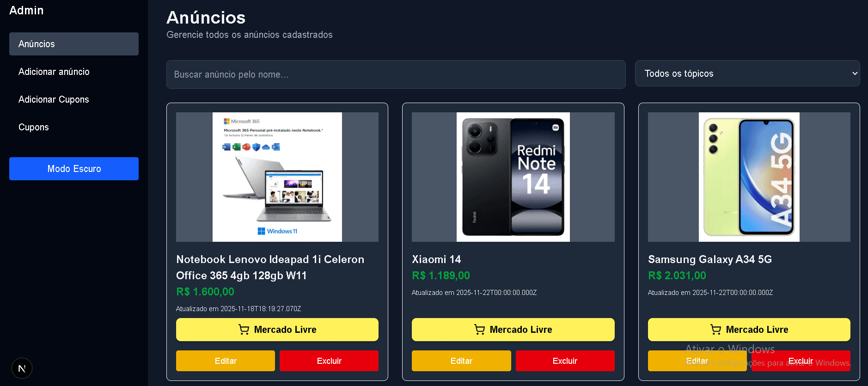Click the cart icon on Xiaomi listing

coord(479,330)
